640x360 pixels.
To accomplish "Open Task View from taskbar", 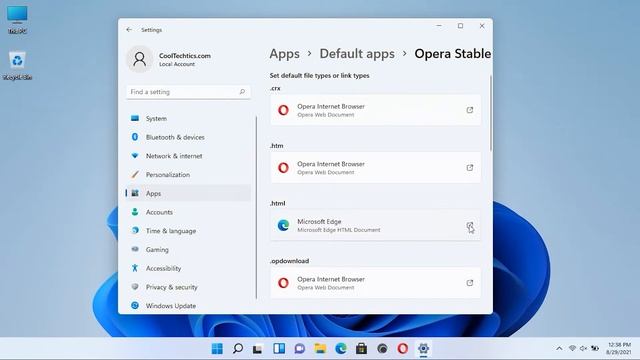I will 258,349.
